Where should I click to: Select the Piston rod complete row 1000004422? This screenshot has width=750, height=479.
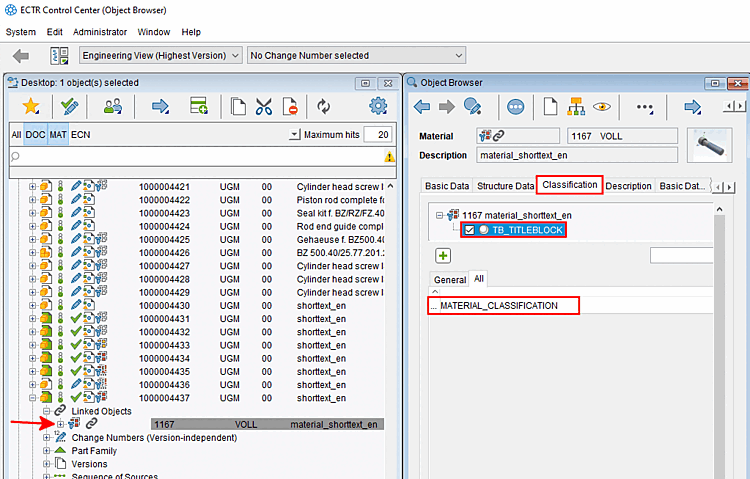coord(206,200)
